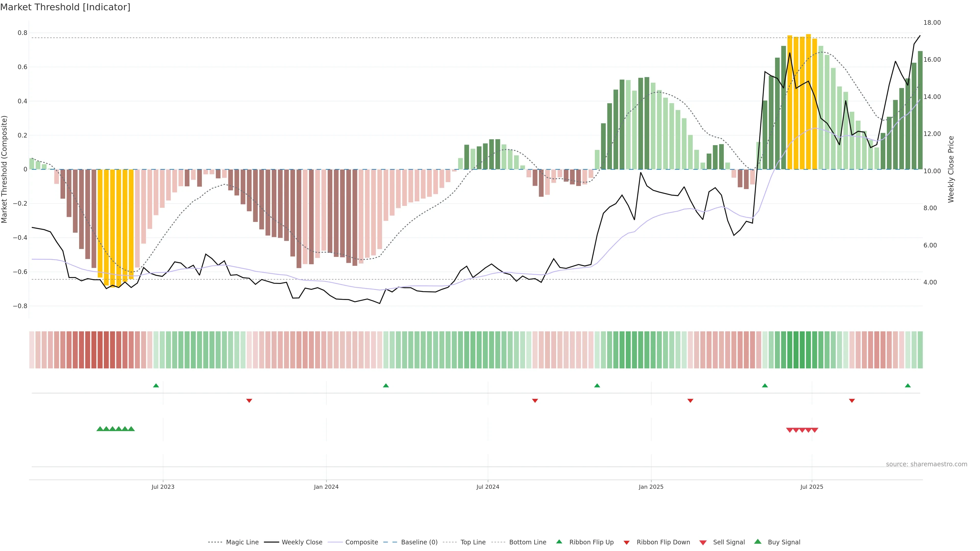Click the Market Threshold [Indicator] chart title
980x551 pixels.
tap(65, 7)
